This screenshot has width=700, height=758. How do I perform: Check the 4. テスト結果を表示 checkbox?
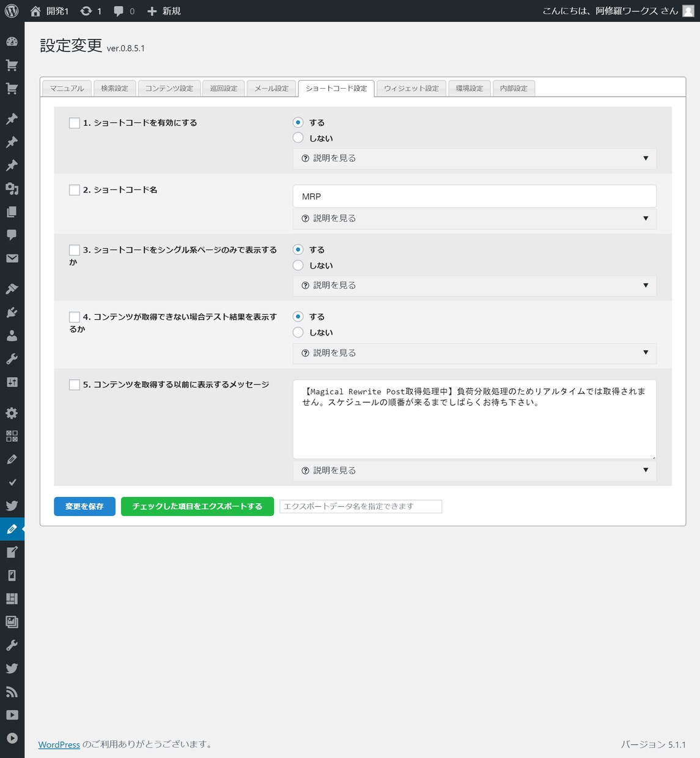[75, 317]
